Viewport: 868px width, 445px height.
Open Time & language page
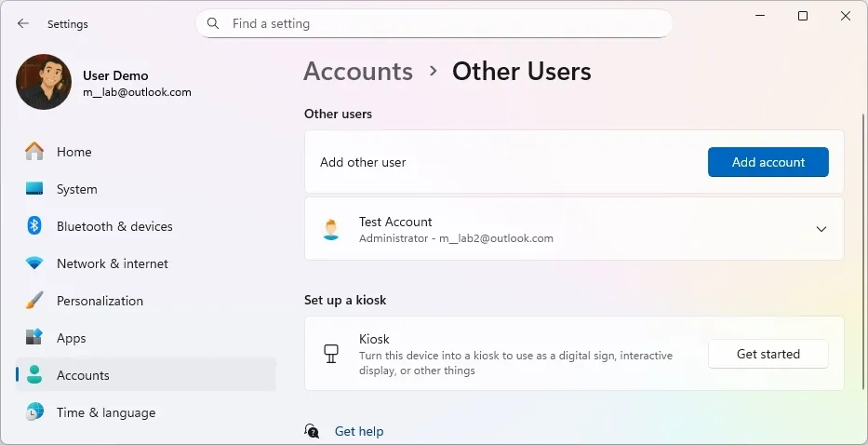point(145,411)
